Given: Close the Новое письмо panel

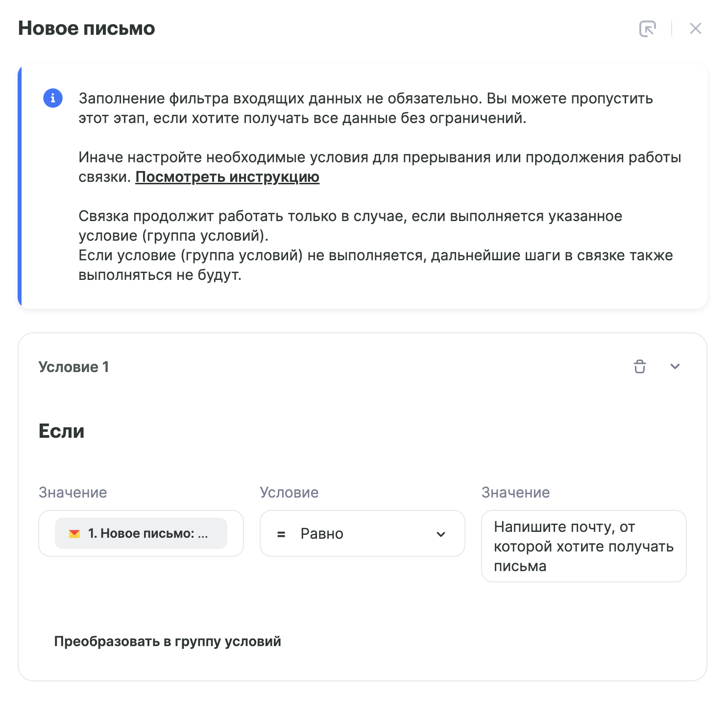Looking at the screenshot, I should 695,28.
